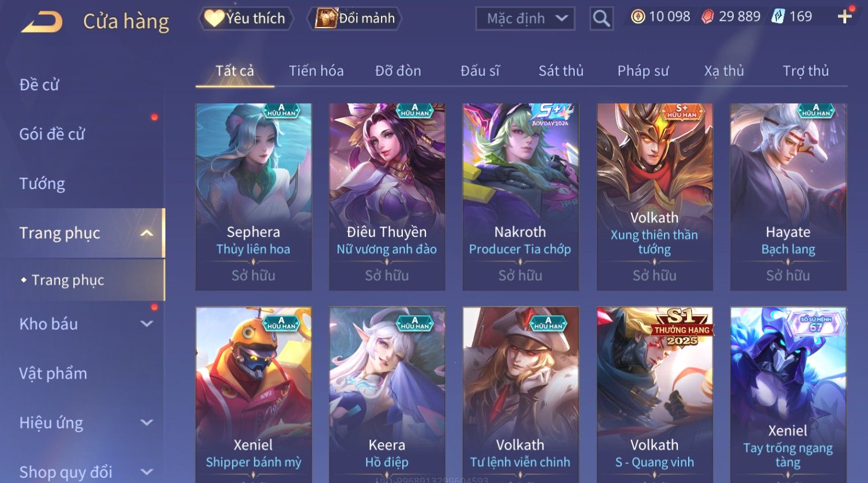Screen dimensions: 868x483
Task: Click the gold coin balance icon
Action: (637, 17)
